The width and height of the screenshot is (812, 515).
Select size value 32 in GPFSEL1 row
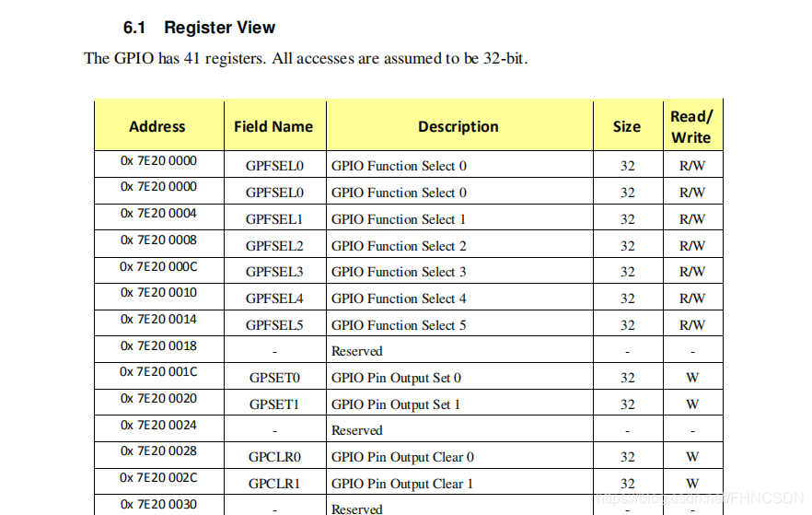[x=628, y=219]
